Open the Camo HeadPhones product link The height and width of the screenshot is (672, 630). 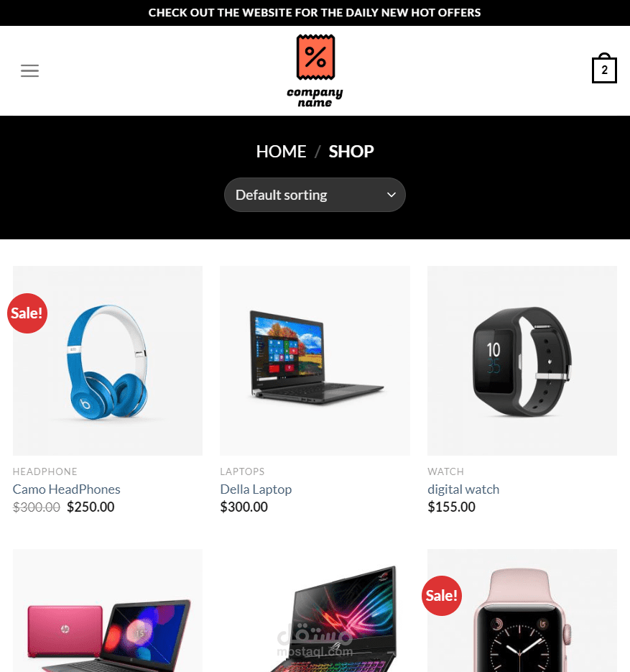coord(66,489)
